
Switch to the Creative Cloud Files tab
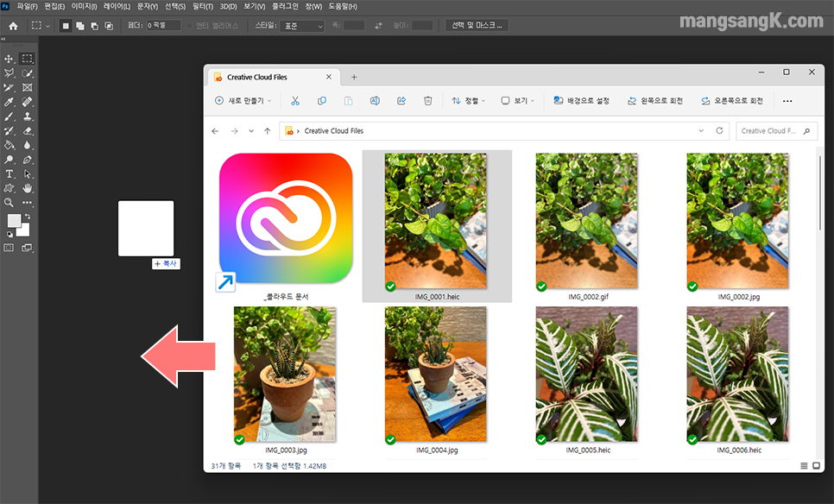[x=273, y=77]
